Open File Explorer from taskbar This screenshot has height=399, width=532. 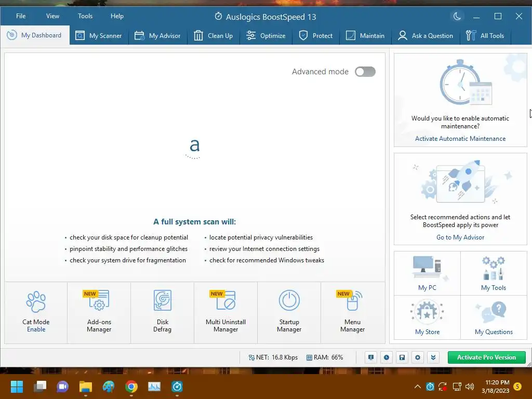coord(86,387)
